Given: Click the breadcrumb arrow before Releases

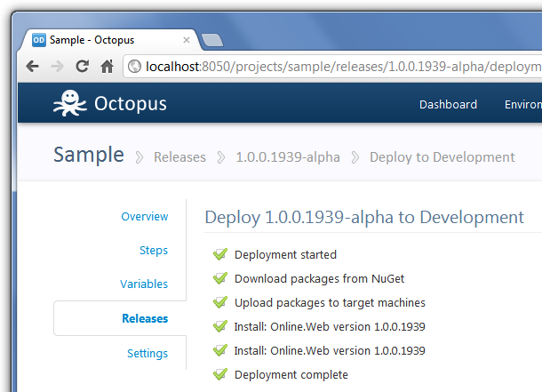Looking at the screenshot, I should tap(139, 157).
